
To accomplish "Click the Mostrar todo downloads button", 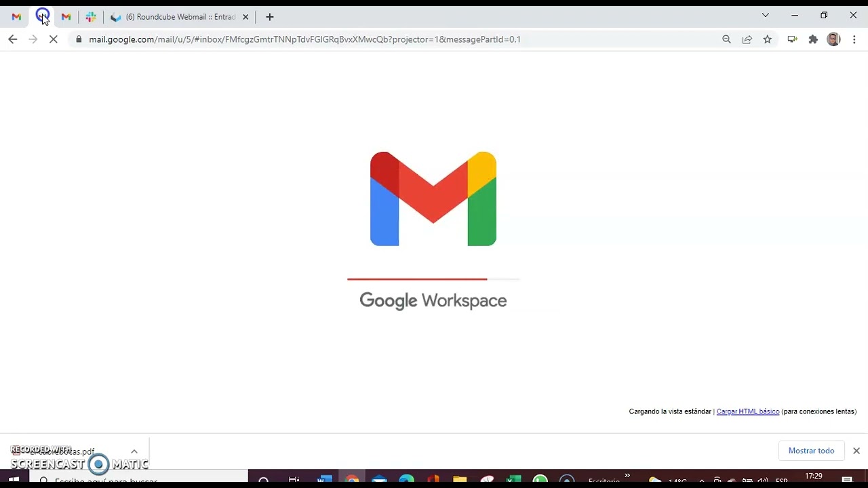I will 811,451.
